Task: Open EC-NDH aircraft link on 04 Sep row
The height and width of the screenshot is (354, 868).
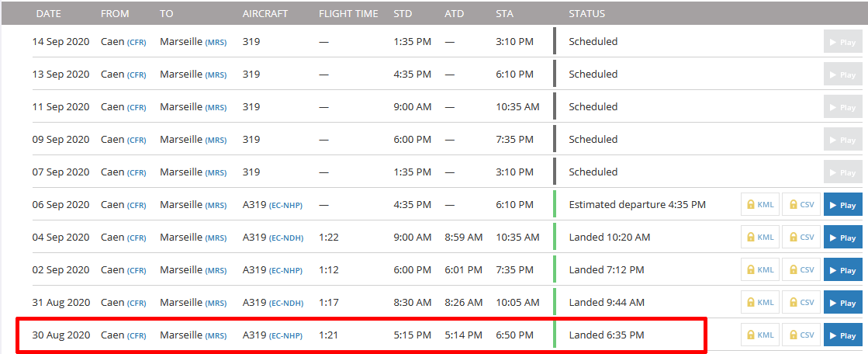Action: (x=286, y=238)
